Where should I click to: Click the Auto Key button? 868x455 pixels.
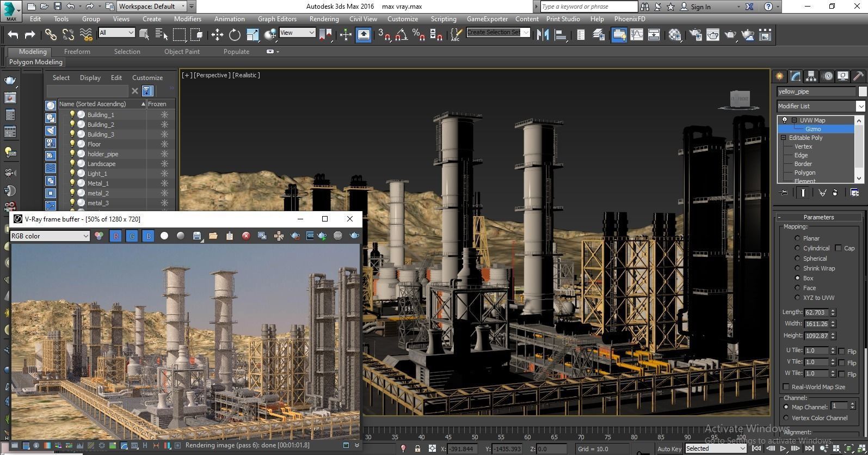[669, 449]
